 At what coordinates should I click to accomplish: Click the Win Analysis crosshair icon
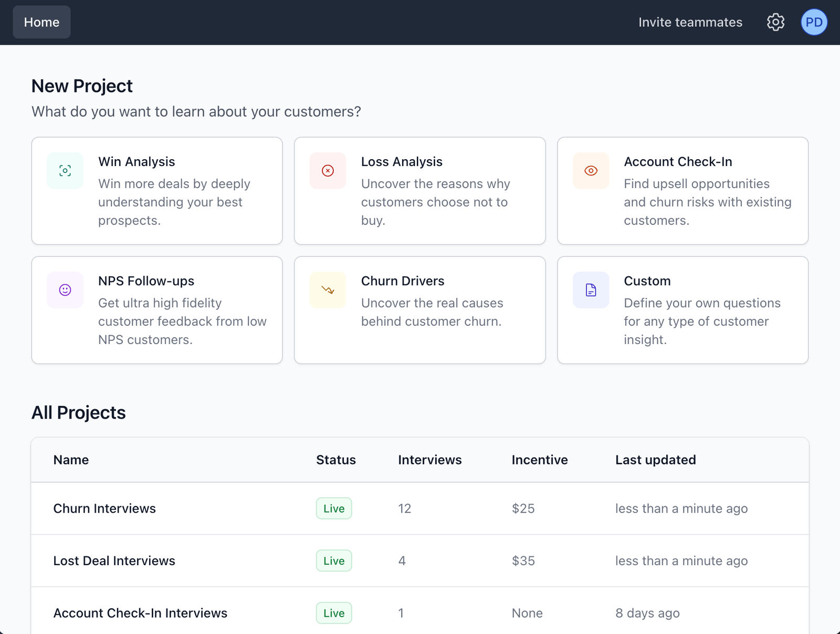(65, 170)
